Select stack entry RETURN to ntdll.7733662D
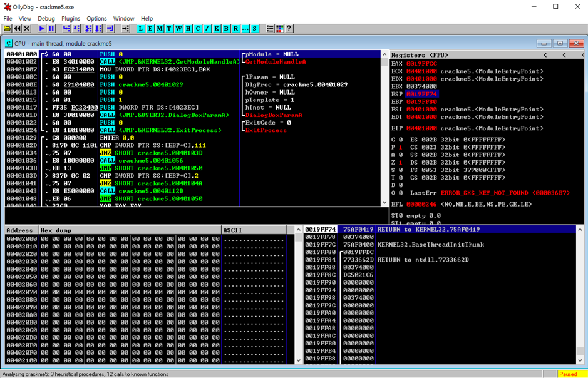This screenshot has height=378, width=588. tap(440, 260)
